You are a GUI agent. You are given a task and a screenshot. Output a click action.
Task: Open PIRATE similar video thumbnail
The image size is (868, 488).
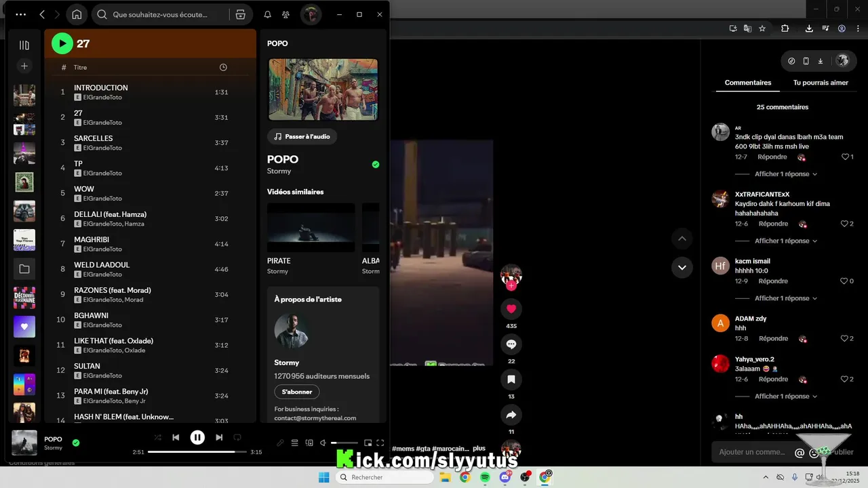311,228
